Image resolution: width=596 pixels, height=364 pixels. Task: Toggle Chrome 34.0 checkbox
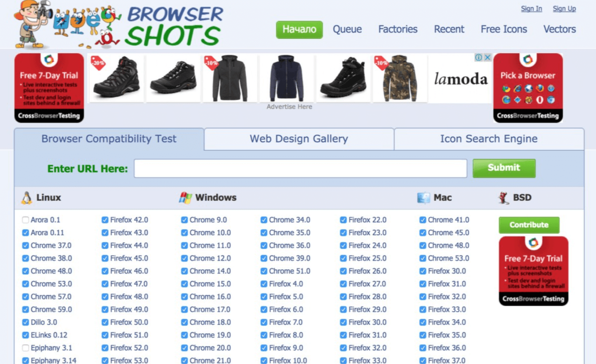click(x=264, y=220)
